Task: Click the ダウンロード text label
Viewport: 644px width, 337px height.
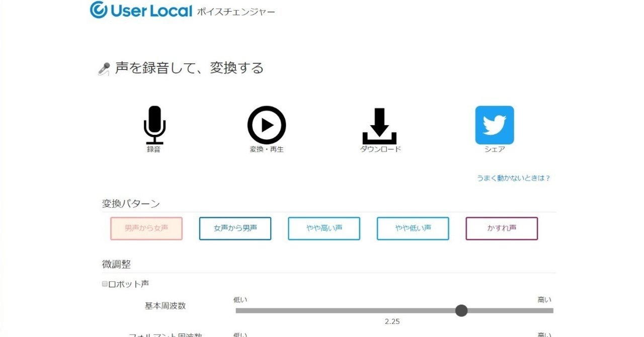Action: (x=380, y=149)
